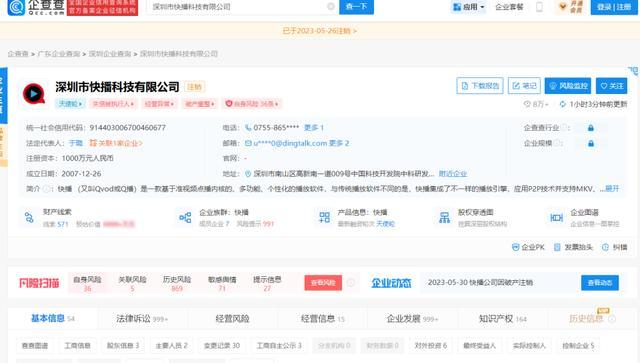Click 笔记 notes button
The width and height of the screenshot is (640, 363).
pyautogui.click(x=524, y=86)
